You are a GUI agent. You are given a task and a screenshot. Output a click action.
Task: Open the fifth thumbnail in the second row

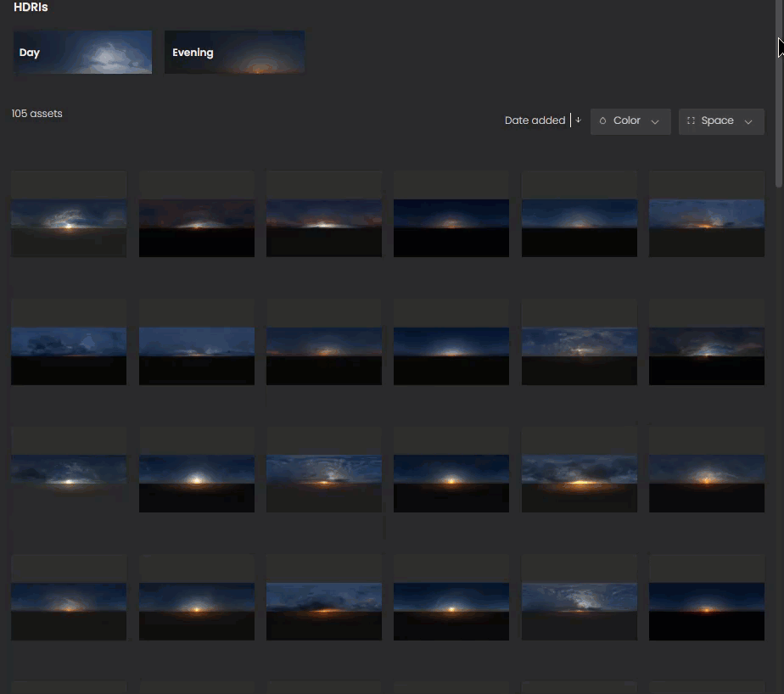point(579,342)
